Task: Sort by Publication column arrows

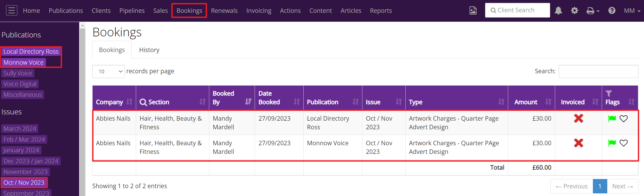Action: pos(355,102)
